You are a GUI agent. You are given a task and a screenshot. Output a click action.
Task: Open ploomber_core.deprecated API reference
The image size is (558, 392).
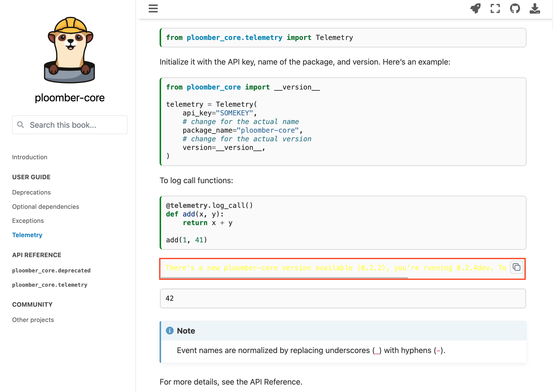(x=51, y=270)
